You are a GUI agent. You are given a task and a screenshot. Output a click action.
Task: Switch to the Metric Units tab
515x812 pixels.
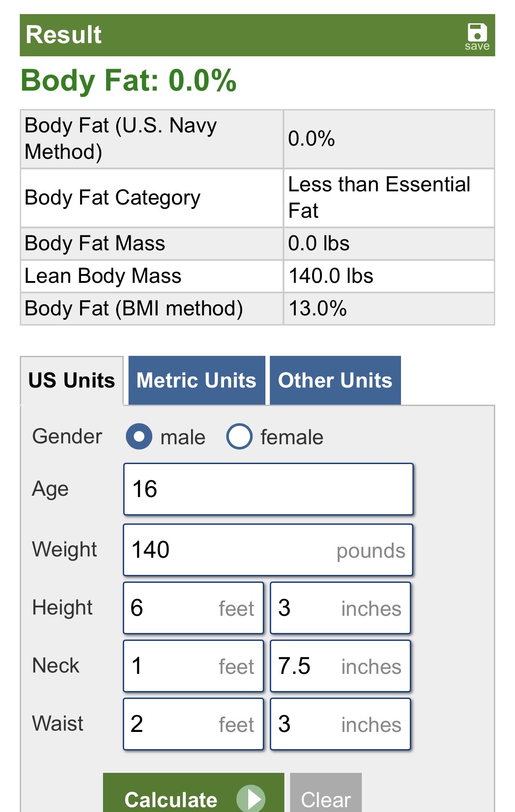pyautogui.click(x=197, y=380)
